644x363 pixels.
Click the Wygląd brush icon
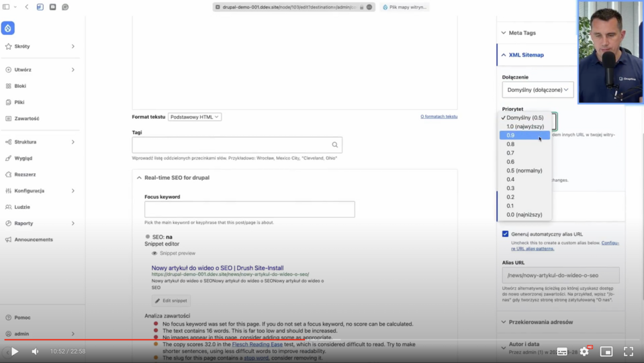[8, 158]
